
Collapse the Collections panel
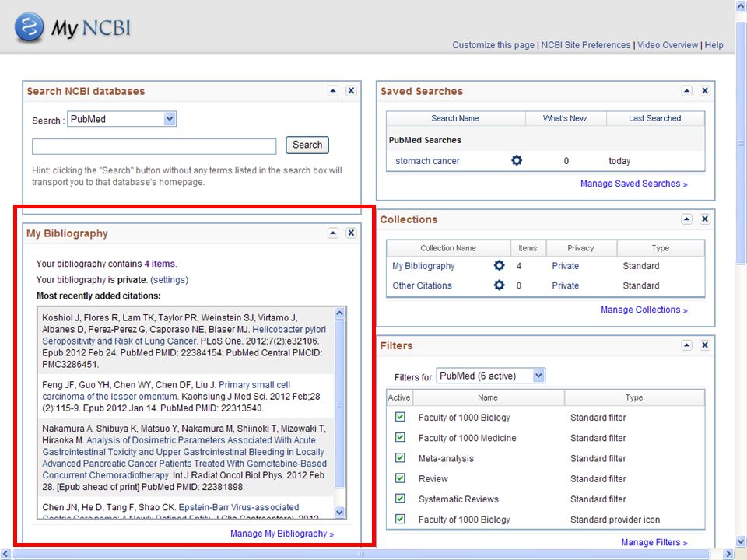686,219
